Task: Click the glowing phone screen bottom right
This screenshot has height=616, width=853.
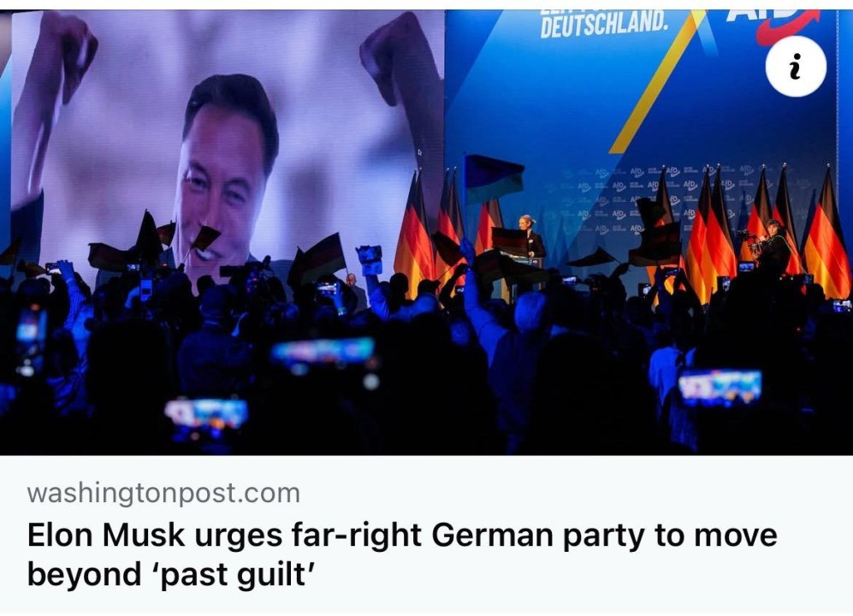Action: coord(720,387)
